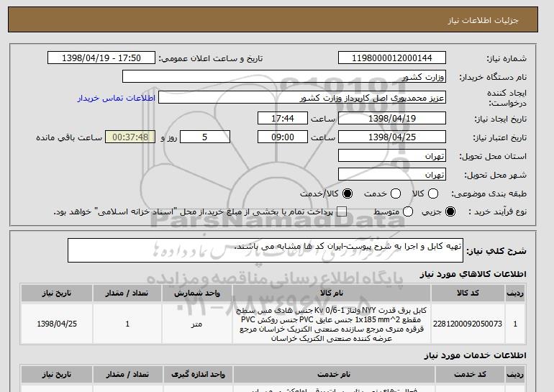554x392 pixels.
Task: Click the request creator name field
Action: click(302, 98)
